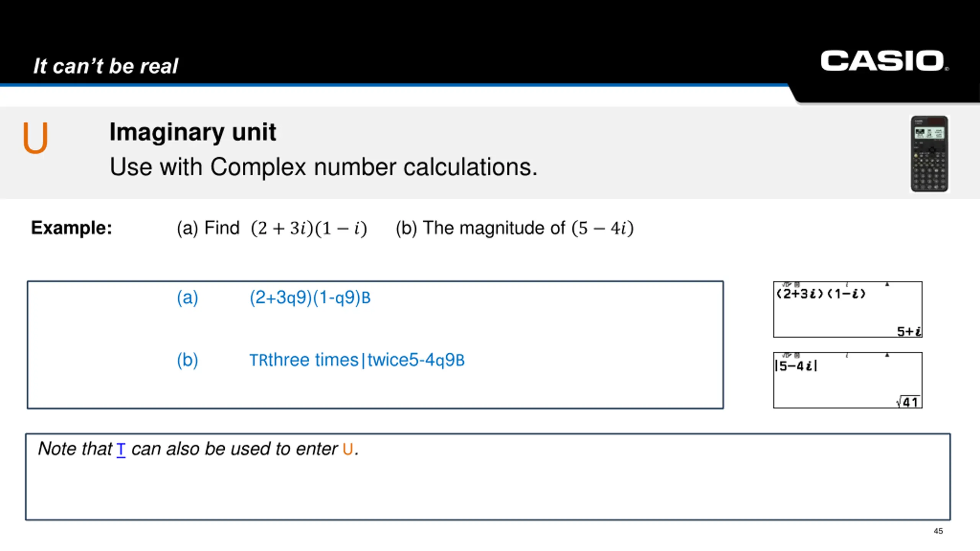Viewport: 980px width, 551px height.
Task: Click the orange U in the note
Action: pos(348,449)
